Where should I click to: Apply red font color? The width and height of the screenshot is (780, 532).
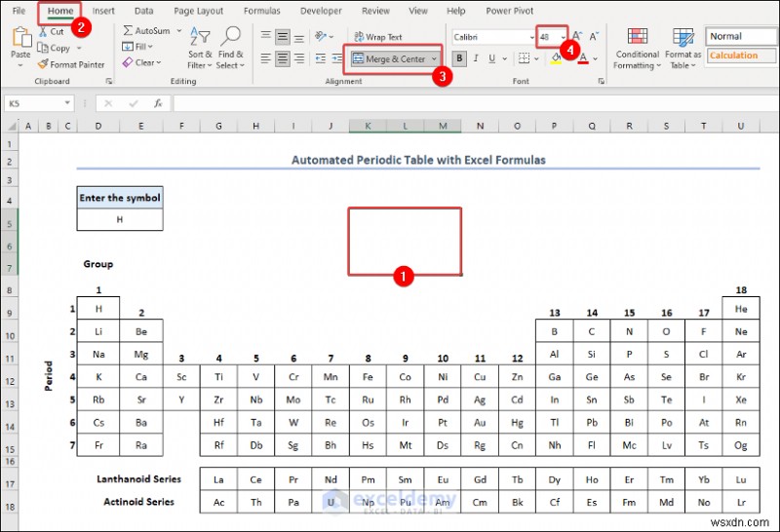click(583, 58)
